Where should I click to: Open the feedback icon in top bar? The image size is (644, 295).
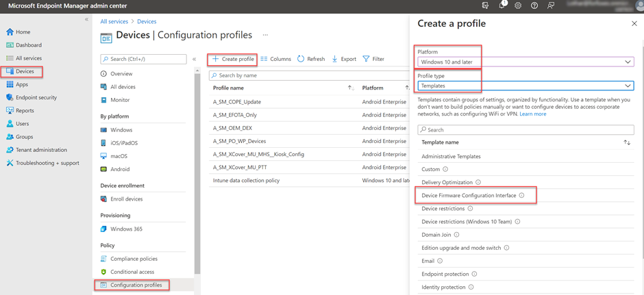pyautogui.click(x=551, y=6)
